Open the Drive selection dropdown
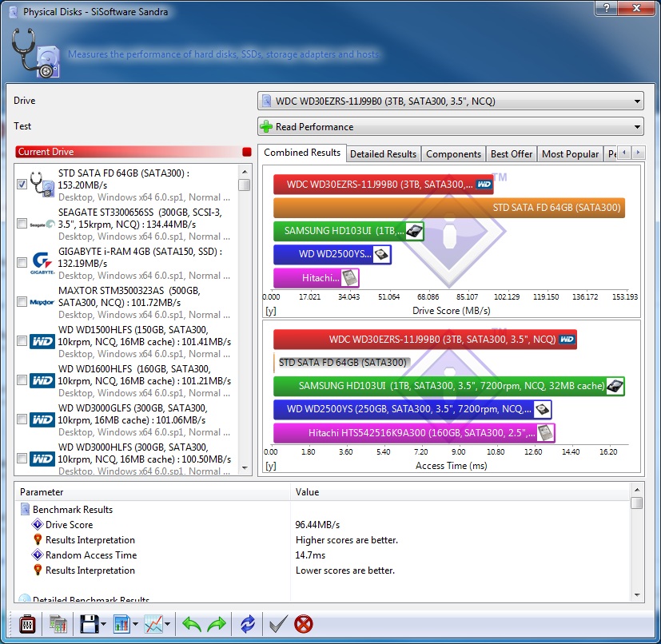 [451, 101]
